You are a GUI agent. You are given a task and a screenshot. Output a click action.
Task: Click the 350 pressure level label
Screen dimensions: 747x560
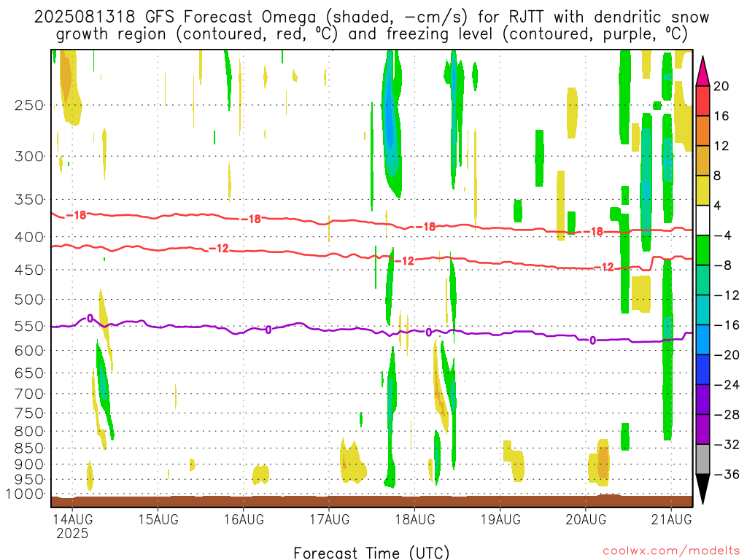coord(29,200)
